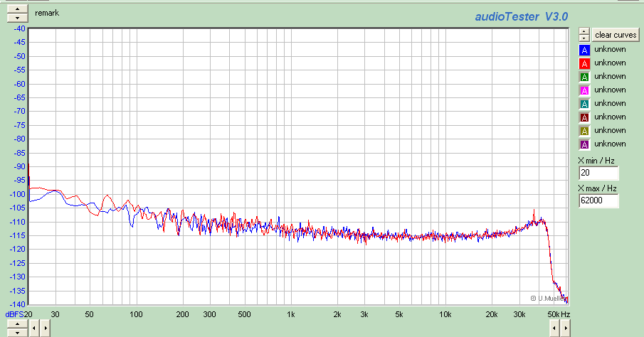This screenshot has height=337, width=644.
Task: Click the -40 dB axis label
Action: tap(19, 28)
